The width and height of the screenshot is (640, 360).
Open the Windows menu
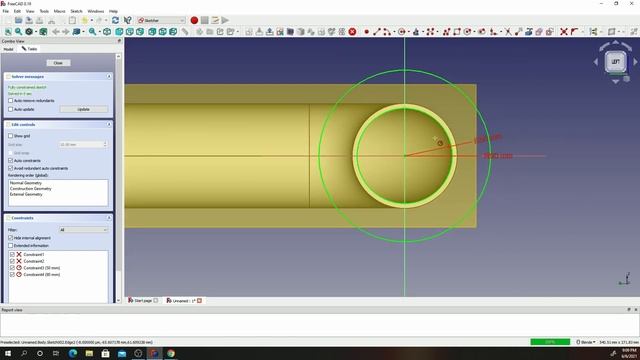(96, 11)
